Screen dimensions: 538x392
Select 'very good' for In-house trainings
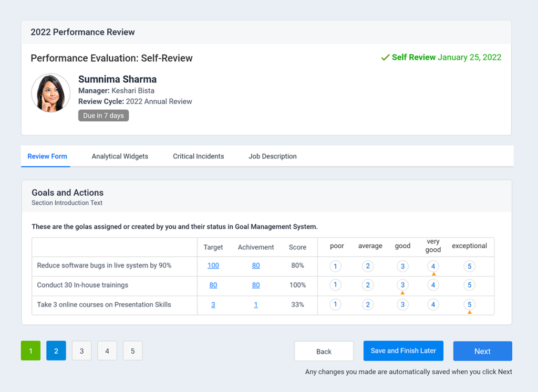tap(433, 285)
